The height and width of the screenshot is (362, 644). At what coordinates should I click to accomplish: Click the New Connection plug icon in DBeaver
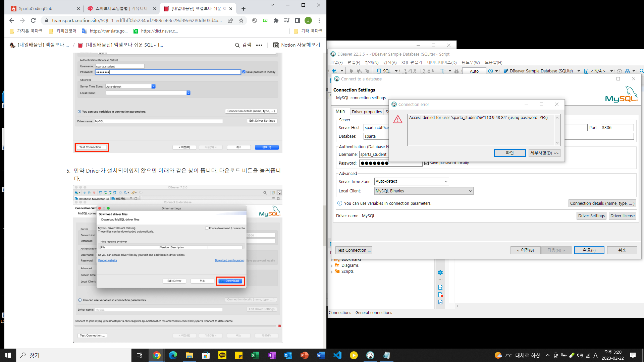click(334, 71)
